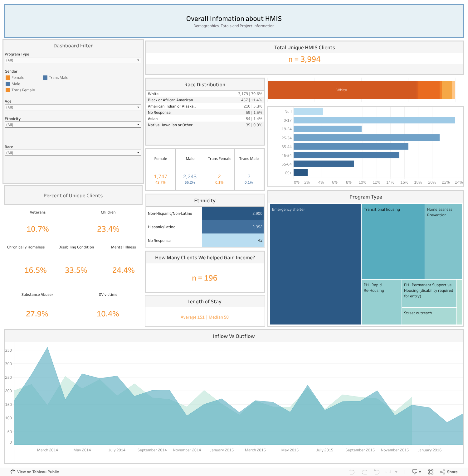Open the Download icon in the toolbar
The height and width of the screenshot is (476, 468).
coord(415,472)
